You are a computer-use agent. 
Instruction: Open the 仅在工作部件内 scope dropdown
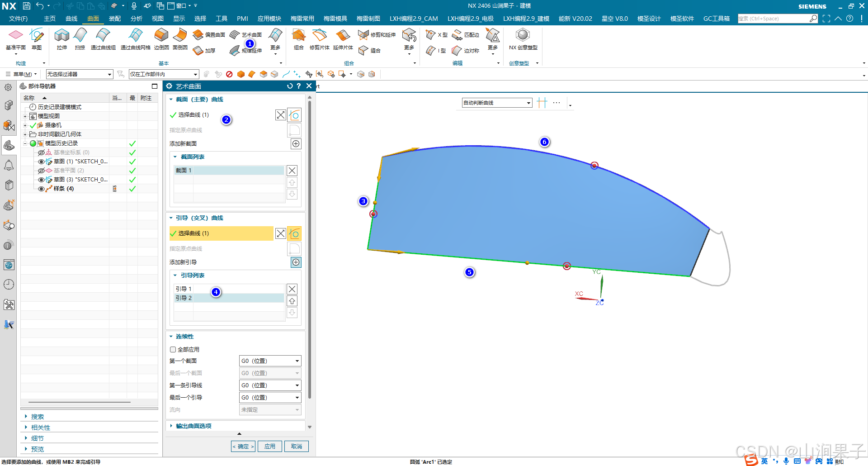[164, 74]
